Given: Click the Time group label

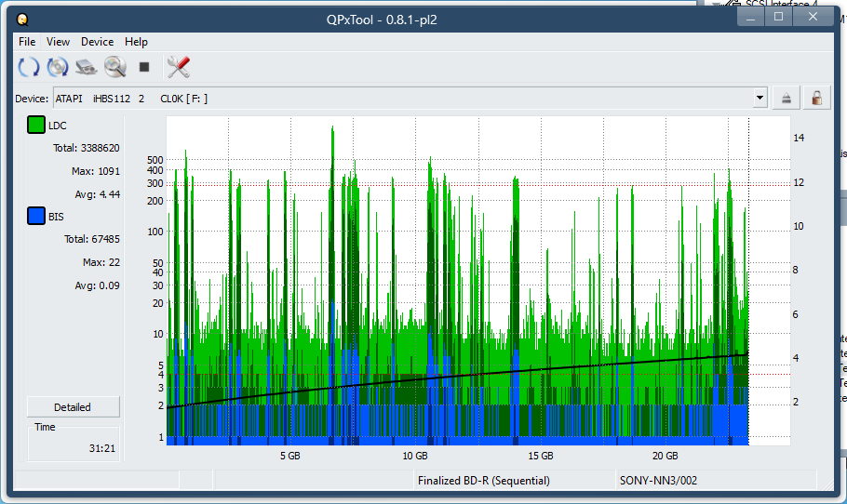Looking at the screenshot, I should coord(45,427).
